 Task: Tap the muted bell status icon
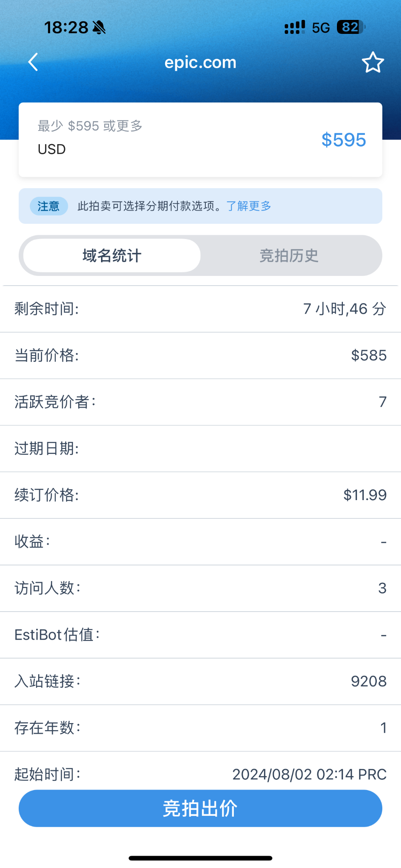click(x=99, y=28)
